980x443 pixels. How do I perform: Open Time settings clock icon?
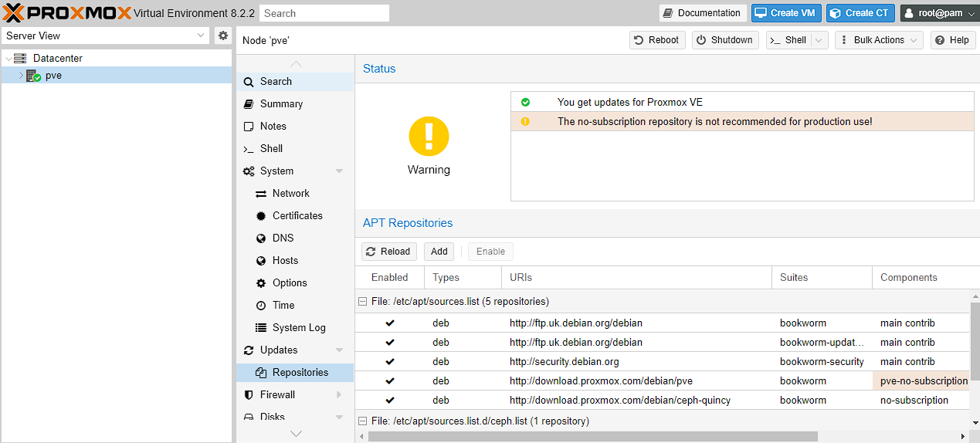(261, 306)
